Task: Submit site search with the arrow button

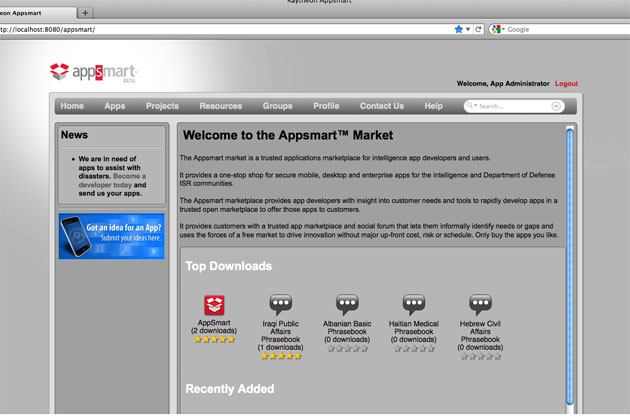Action: (556, 106)
